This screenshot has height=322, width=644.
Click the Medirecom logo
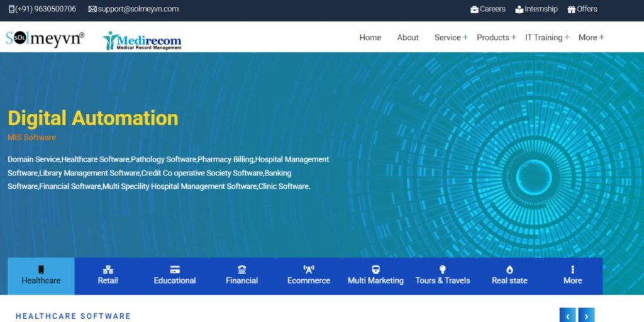coord(142,40)
